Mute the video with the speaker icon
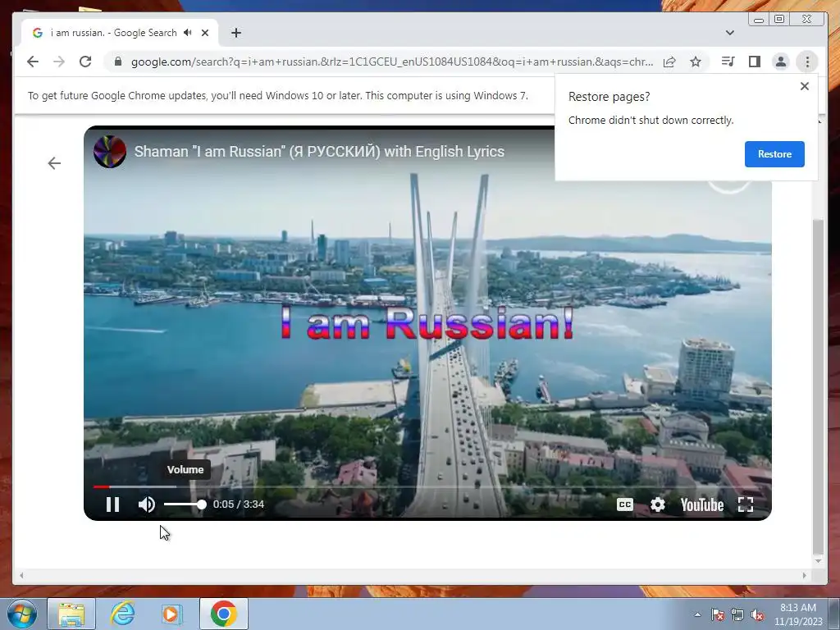Screen dimensions: 840x630 (147, 504)
